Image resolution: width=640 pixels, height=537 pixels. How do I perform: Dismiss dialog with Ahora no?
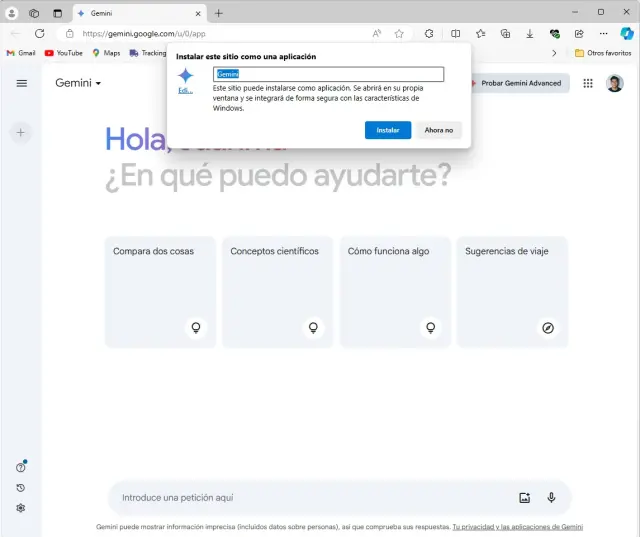(x=438, y=130)
